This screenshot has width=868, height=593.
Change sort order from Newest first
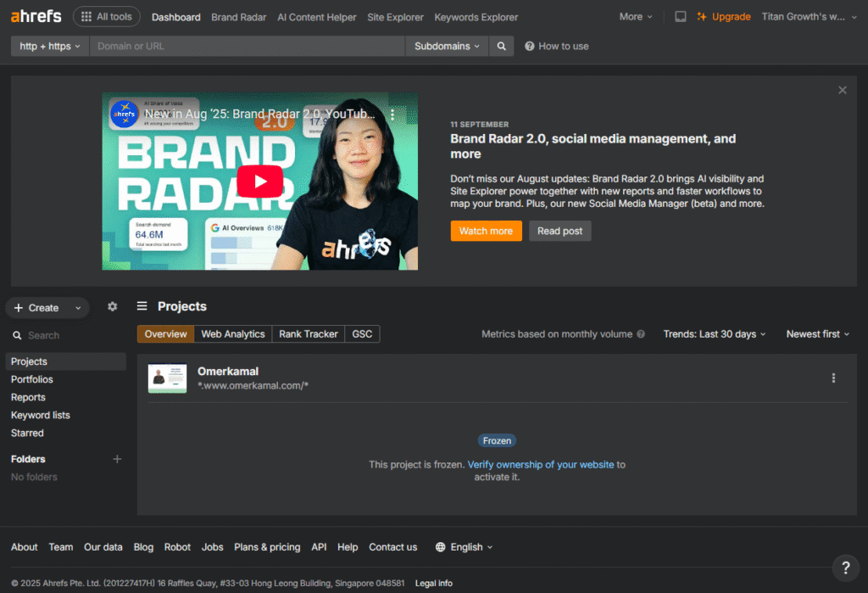point(817,334)
